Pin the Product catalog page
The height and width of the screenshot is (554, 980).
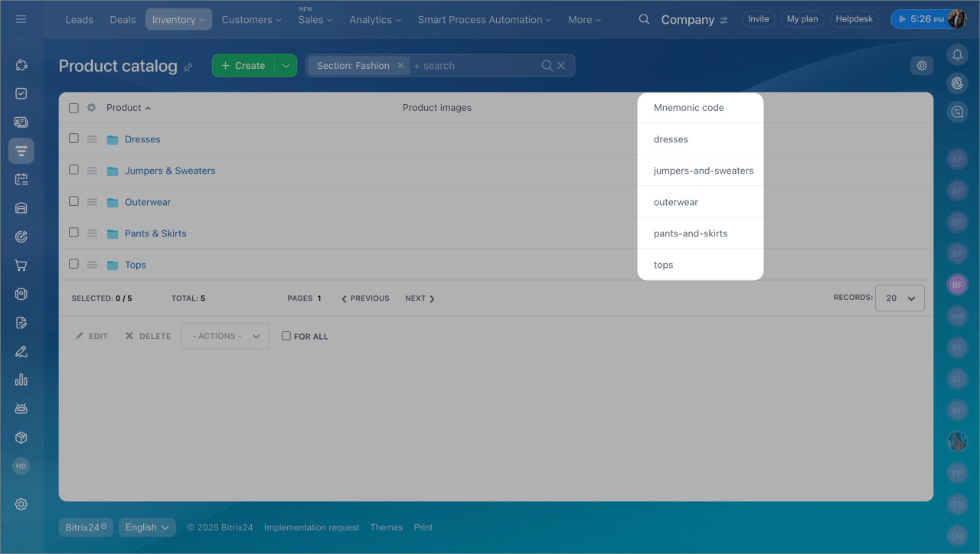(x=188, y=67)
